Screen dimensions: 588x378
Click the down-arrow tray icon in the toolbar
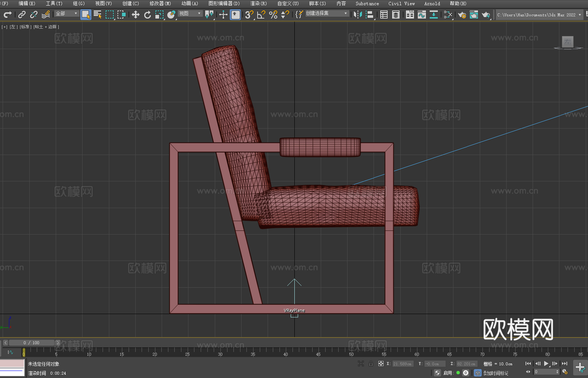click(434, 14)
